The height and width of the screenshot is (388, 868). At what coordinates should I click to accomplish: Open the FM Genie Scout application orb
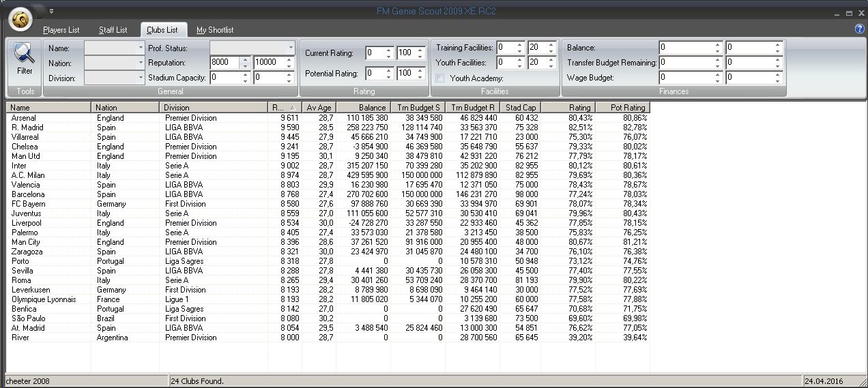(x=20, y=19)
